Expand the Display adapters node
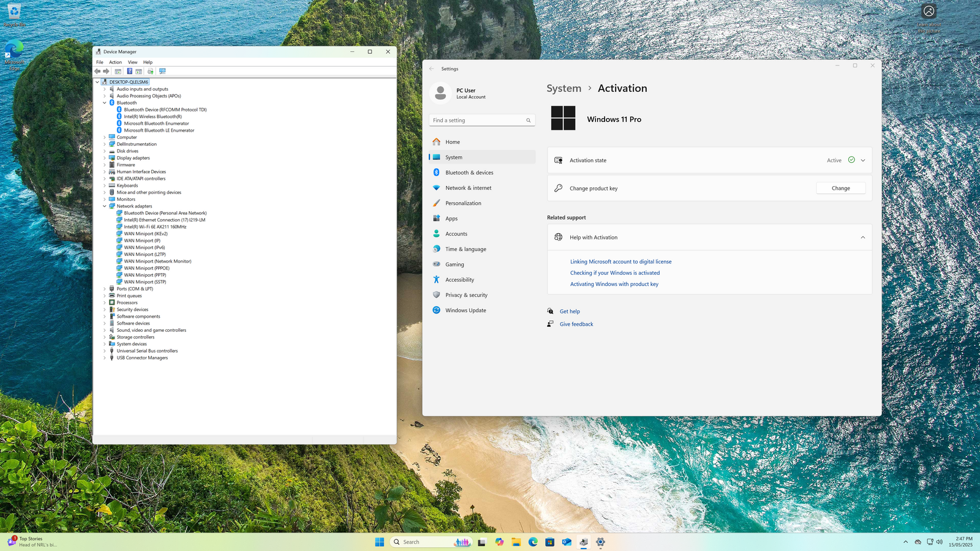 [x=105, y=158]
